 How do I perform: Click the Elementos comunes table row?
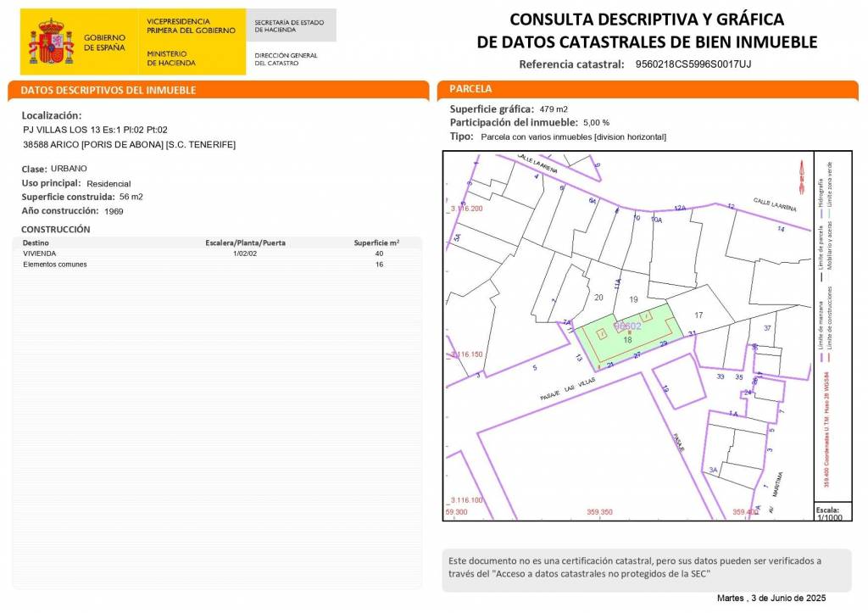click(217, 265)
